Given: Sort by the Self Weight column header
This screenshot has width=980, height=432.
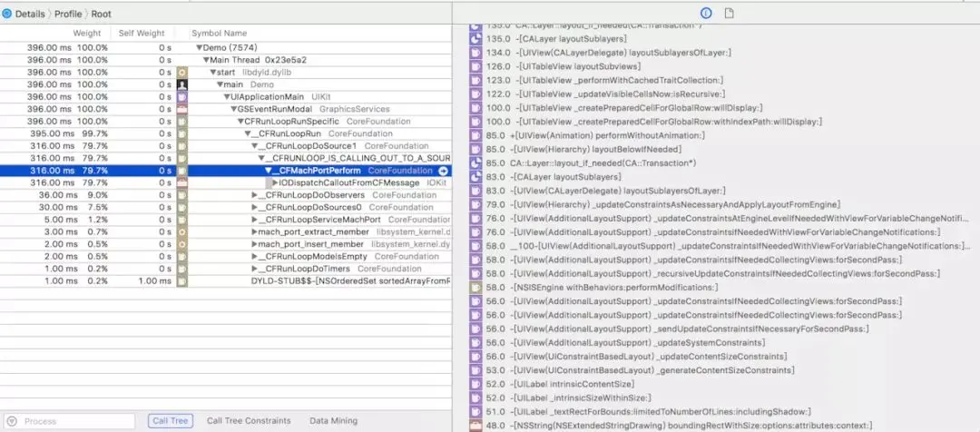Looking at the screenshot, I should coord(142,34).
